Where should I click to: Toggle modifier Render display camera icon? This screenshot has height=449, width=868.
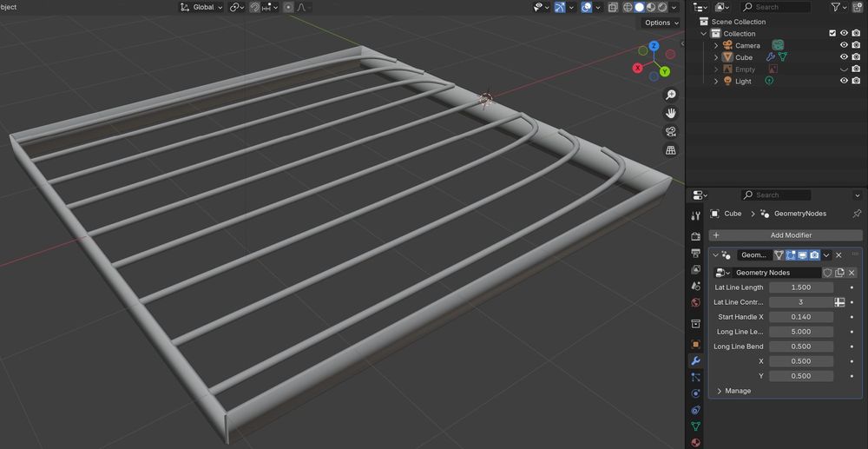click(814, 255)
